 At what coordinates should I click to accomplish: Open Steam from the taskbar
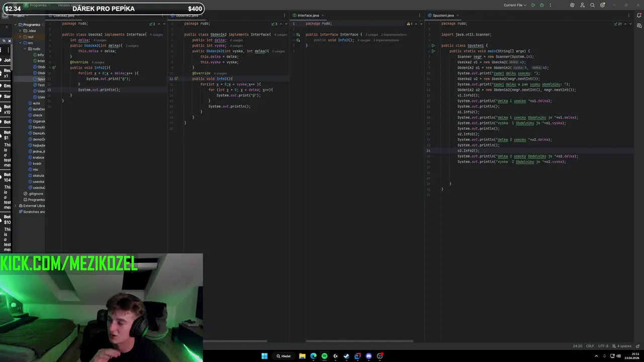click(347, 356)
